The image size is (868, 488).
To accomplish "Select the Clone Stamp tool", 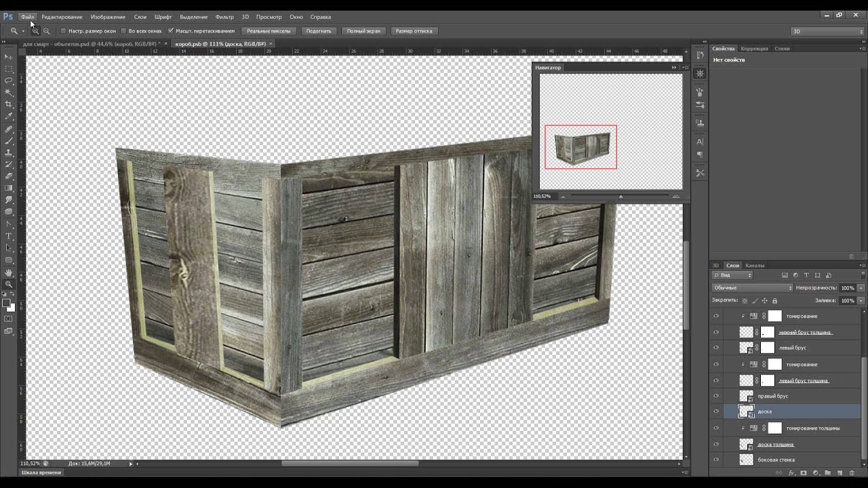I will 9,152.
